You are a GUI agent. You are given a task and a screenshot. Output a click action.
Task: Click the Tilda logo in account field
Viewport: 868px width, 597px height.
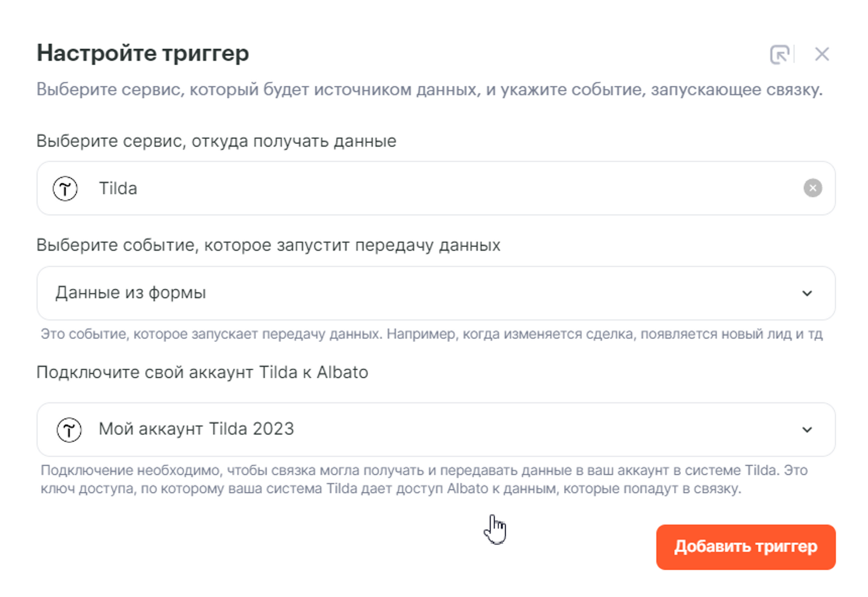pyautogui.click(x=69, y=430)
